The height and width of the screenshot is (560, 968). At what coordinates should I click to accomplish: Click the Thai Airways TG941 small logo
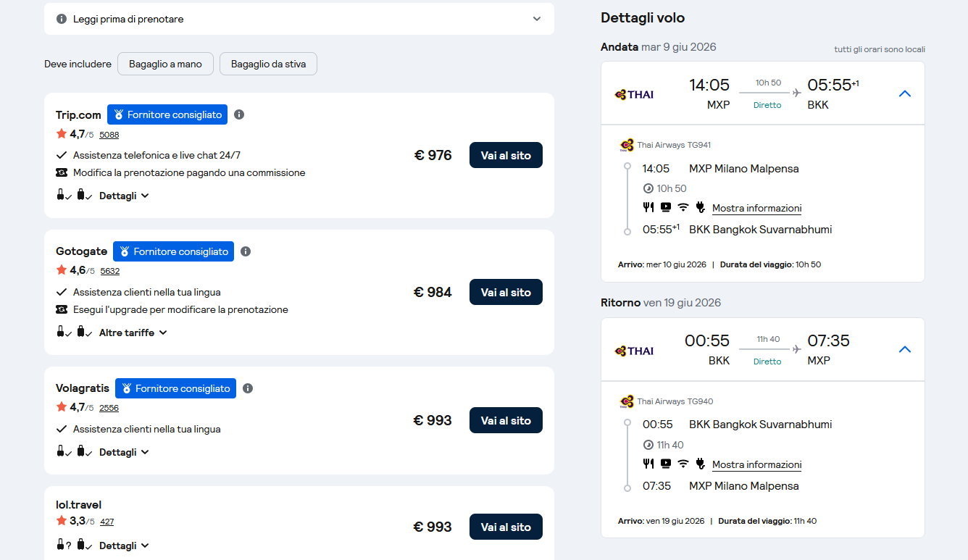coord(627,145)
